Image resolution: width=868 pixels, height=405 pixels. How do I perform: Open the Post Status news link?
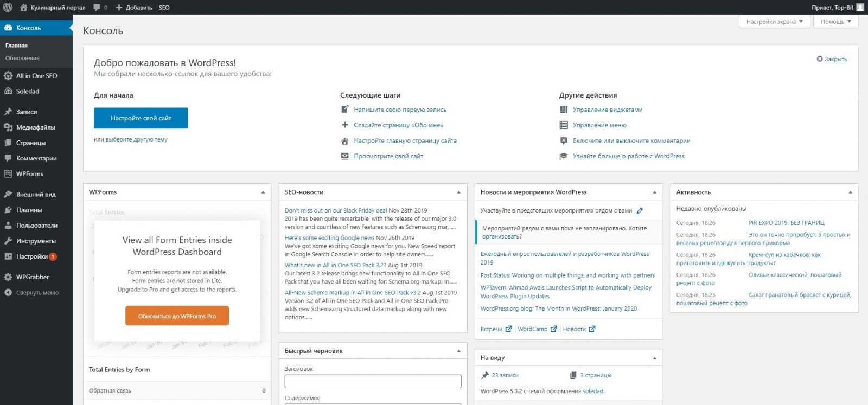click(x=567, y=275)
